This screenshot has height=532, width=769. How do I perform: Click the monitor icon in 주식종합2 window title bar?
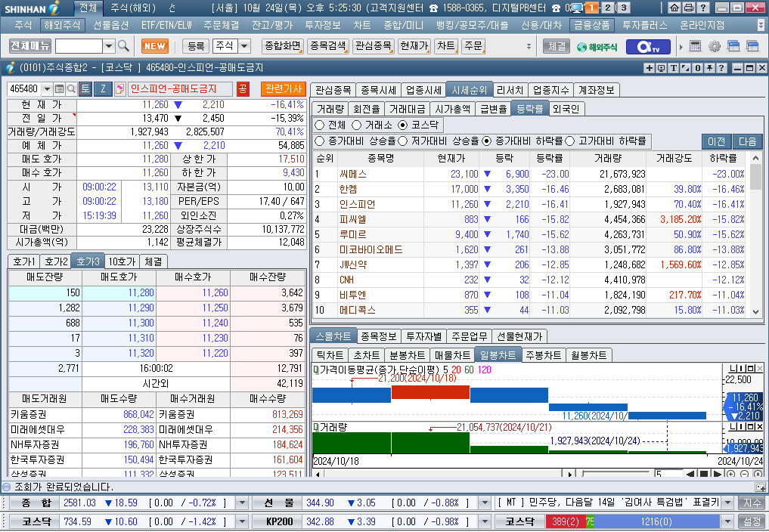click(661, 68)
